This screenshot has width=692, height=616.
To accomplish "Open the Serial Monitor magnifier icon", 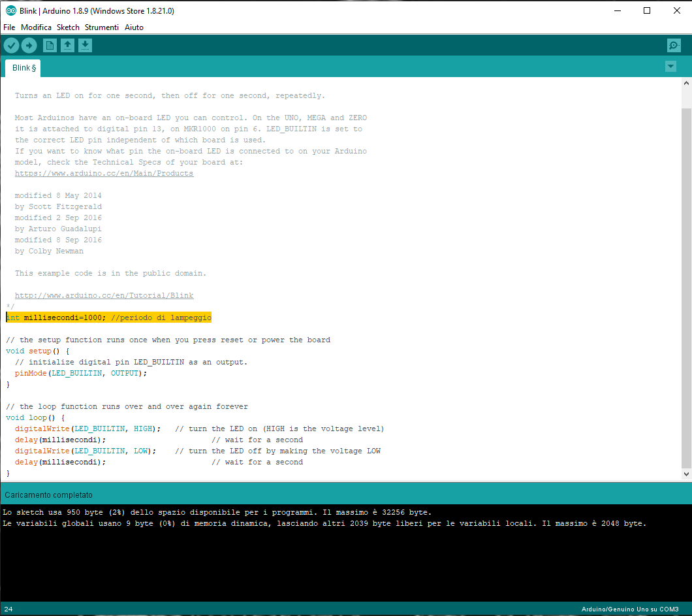I will pos(674,45).
